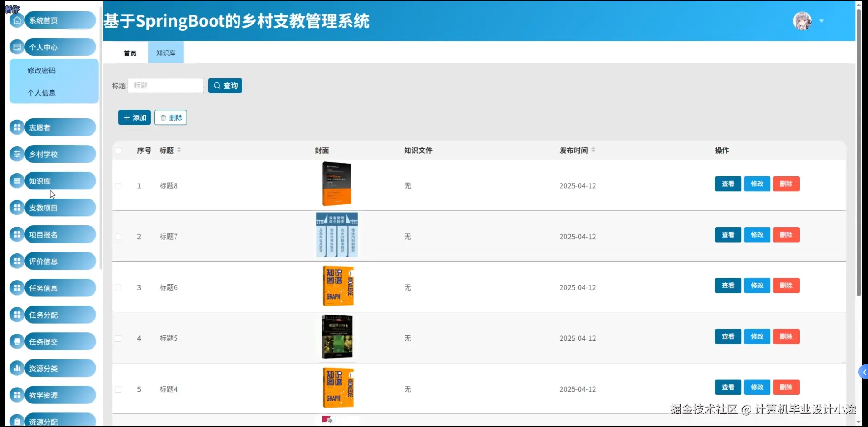Sort the table by 标题 column

[x=179, y=150]
